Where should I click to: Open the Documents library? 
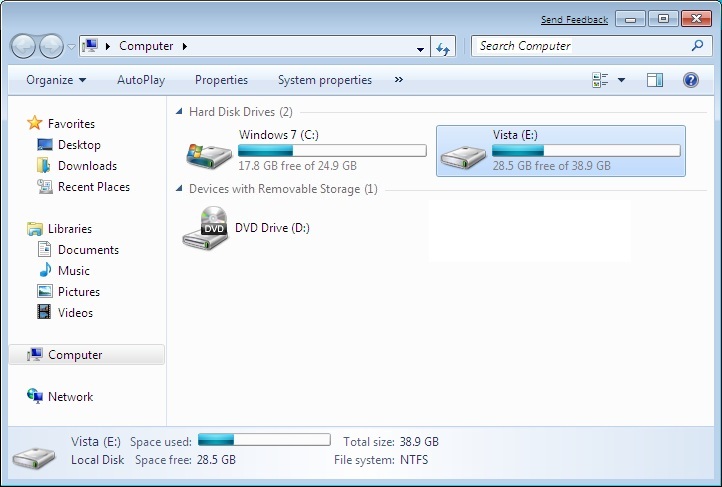[88, 250]
